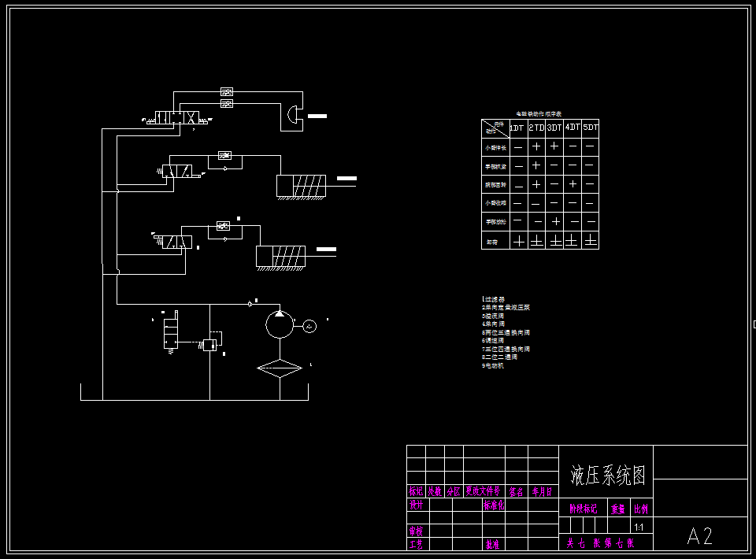Screen dimensions: 756x559
Task: Click the 3DT column header
Action: coord(554,128)
